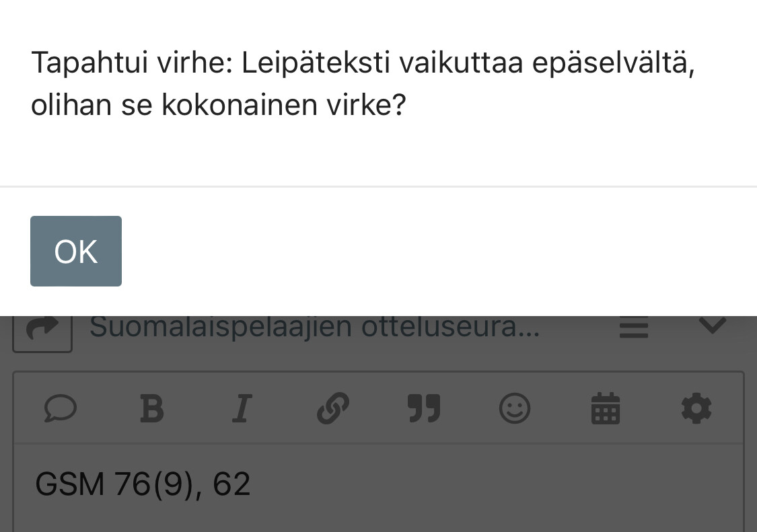Screen dimensions: 757x532
Task: Click the empty dialog area beside OK
Action: tap(435, 251)
